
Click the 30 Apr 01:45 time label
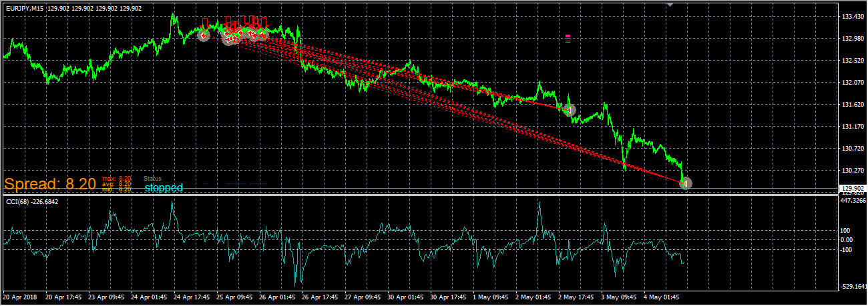(x=406, y=297)
